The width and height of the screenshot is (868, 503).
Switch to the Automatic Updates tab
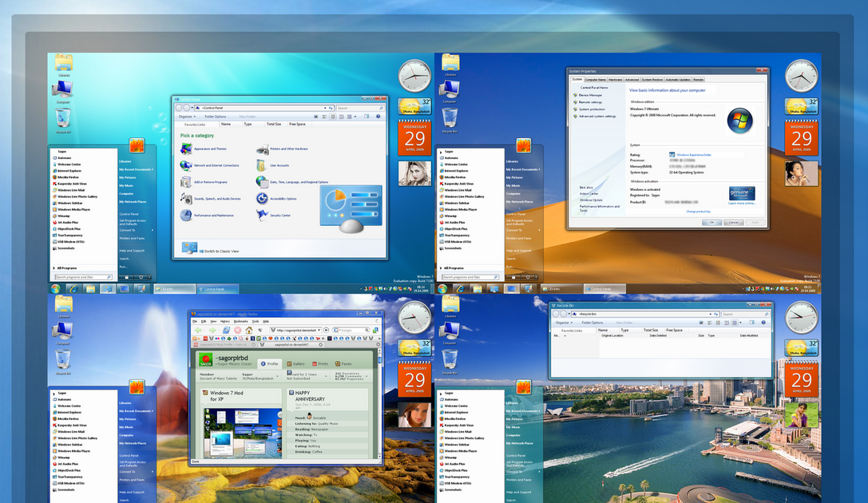[x=678, y=80]
